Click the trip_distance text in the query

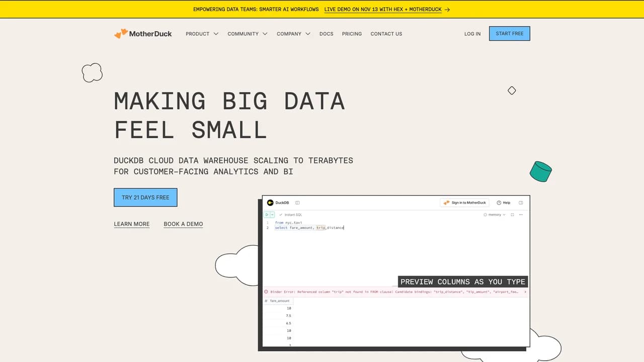tap(330, 228)
